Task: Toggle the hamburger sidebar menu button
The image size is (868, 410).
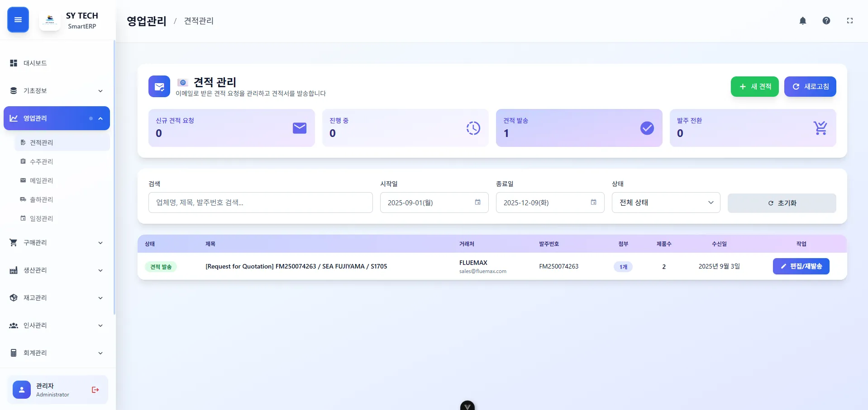Action: pos(18,20)
